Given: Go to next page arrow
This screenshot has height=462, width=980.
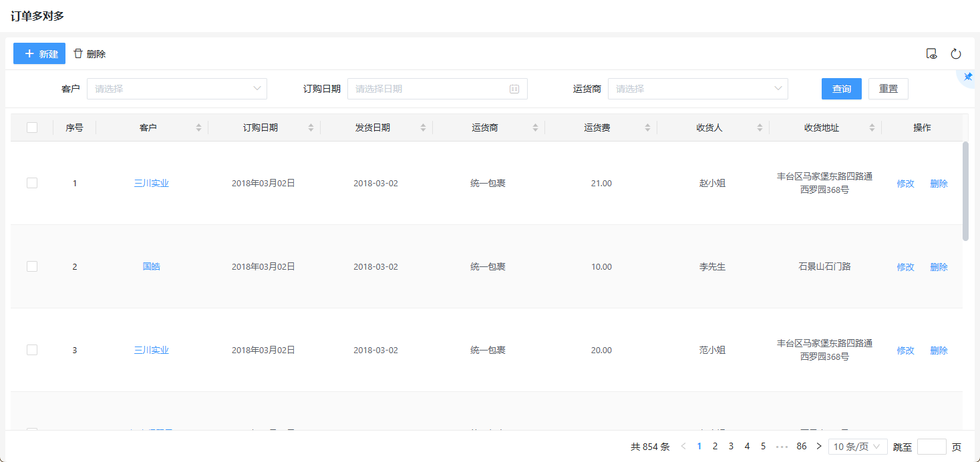Looking at the screenshot, I should tap(819, 446).
